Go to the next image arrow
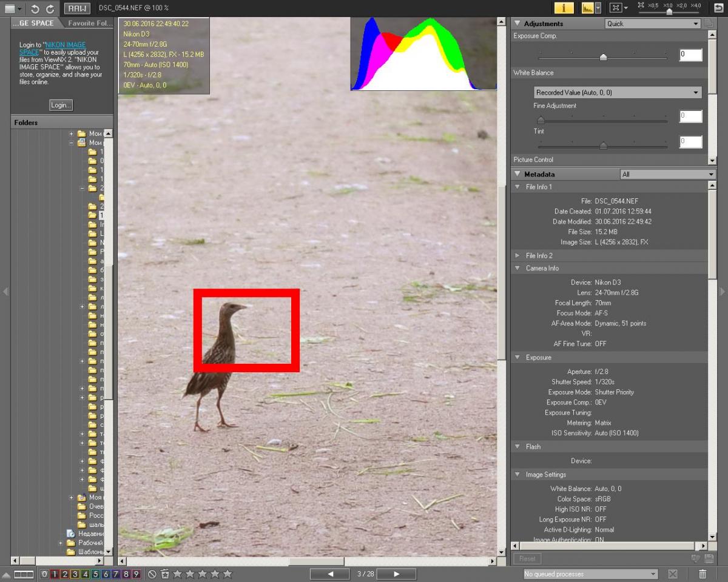The height and width of the screenshot is (582, 728). (396, 574)
